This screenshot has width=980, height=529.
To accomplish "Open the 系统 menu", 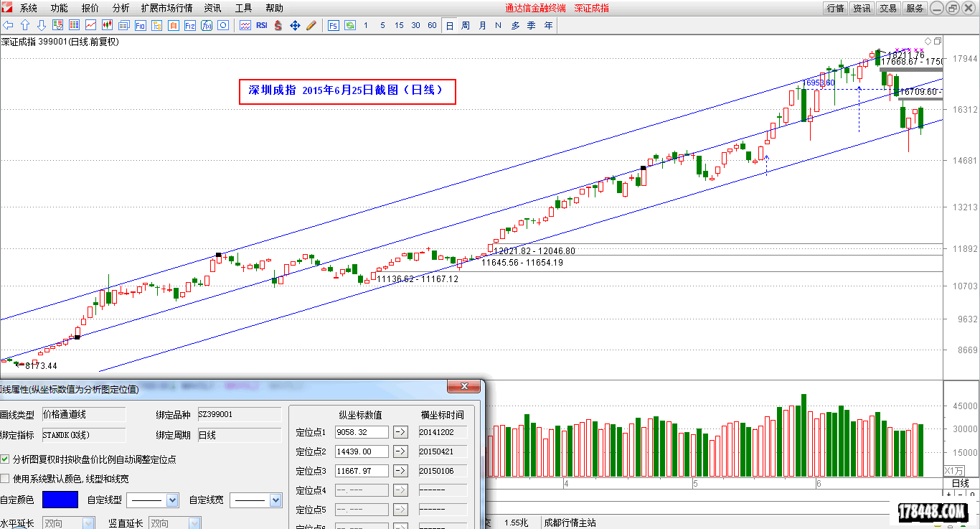I will pyautogui.click(x=29, y=8).
